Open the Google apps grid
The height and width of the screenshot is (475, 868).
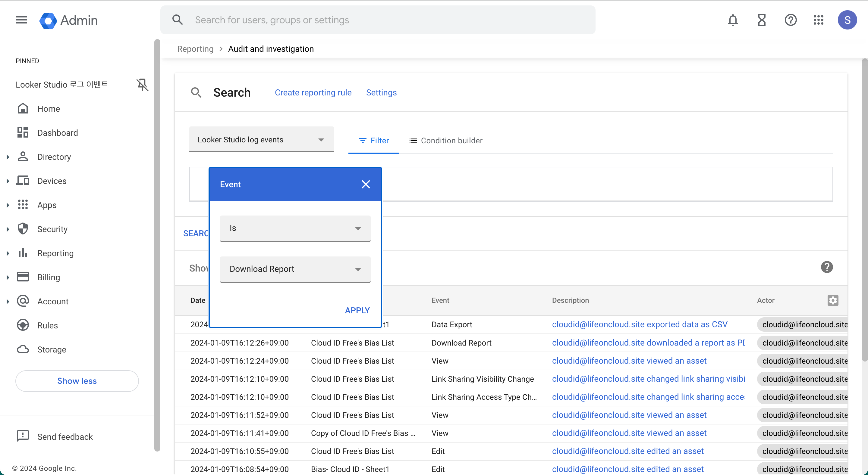pos(819,20)
